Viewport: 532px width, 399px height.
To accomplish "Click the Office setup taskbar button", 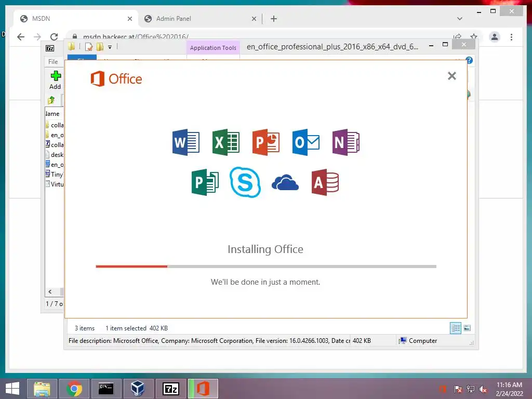I will (203, 389).
